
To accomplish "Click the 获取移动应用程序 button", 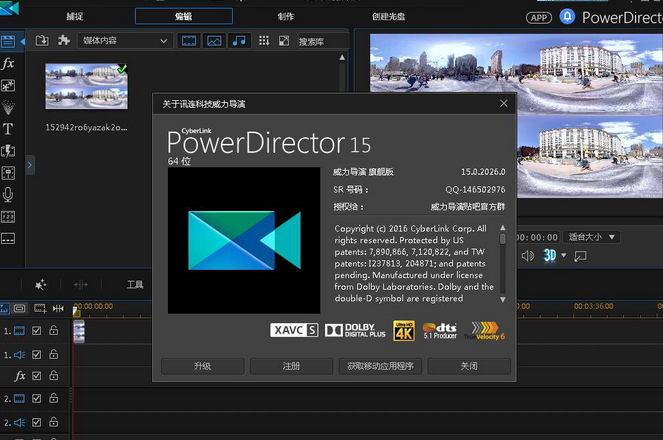I will click(x=380, y=366).
